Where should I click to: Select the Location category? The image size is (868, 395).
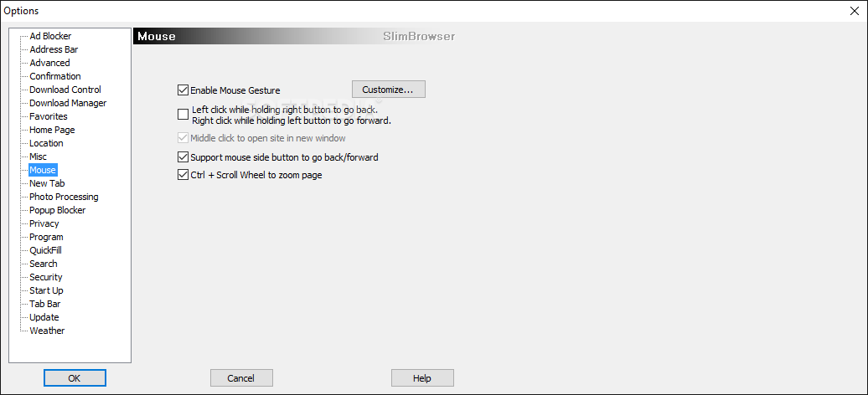(x=47, y=143)
